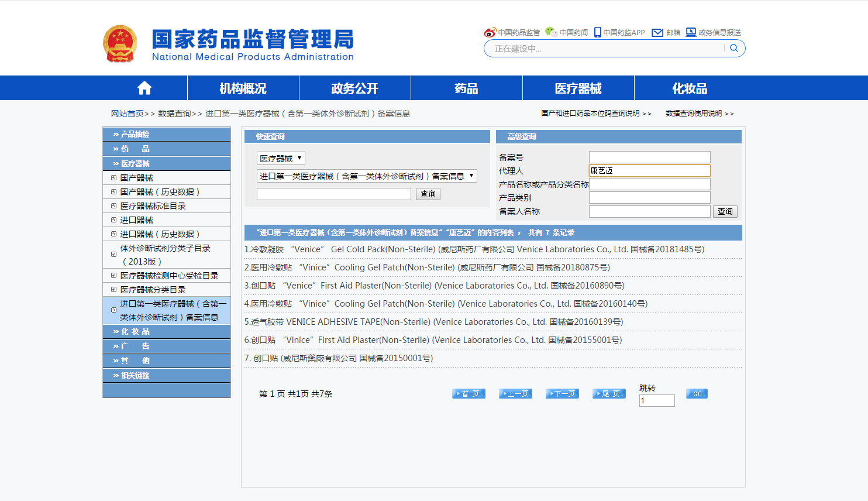Click the GO jump button

[697, 394]
